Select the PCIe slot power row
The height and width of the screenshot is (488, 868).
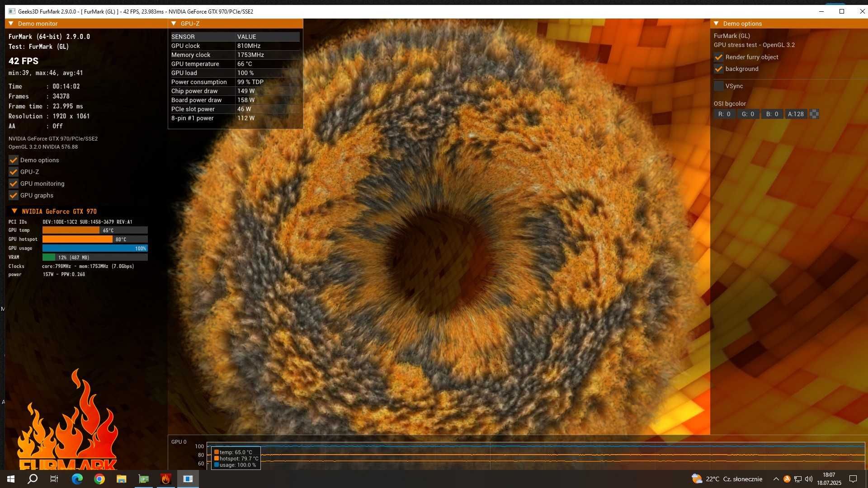235,109
